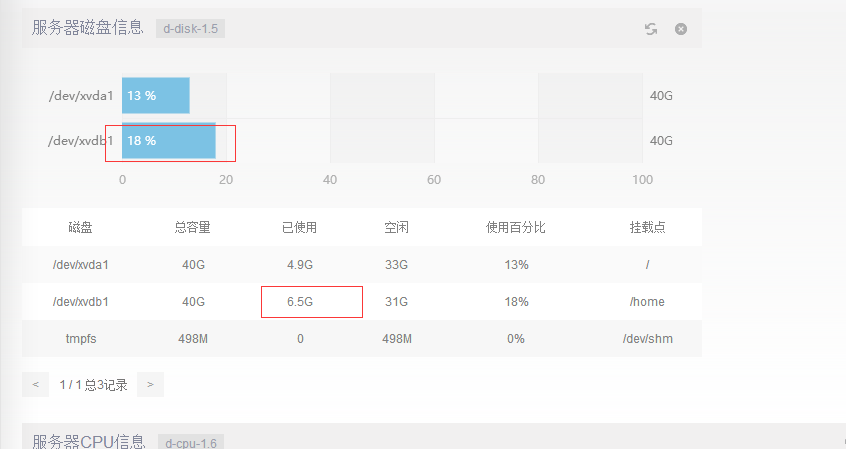Click the /dev/xvda1 13 % usage bar
846x449 pixels.
click(156, 96)
